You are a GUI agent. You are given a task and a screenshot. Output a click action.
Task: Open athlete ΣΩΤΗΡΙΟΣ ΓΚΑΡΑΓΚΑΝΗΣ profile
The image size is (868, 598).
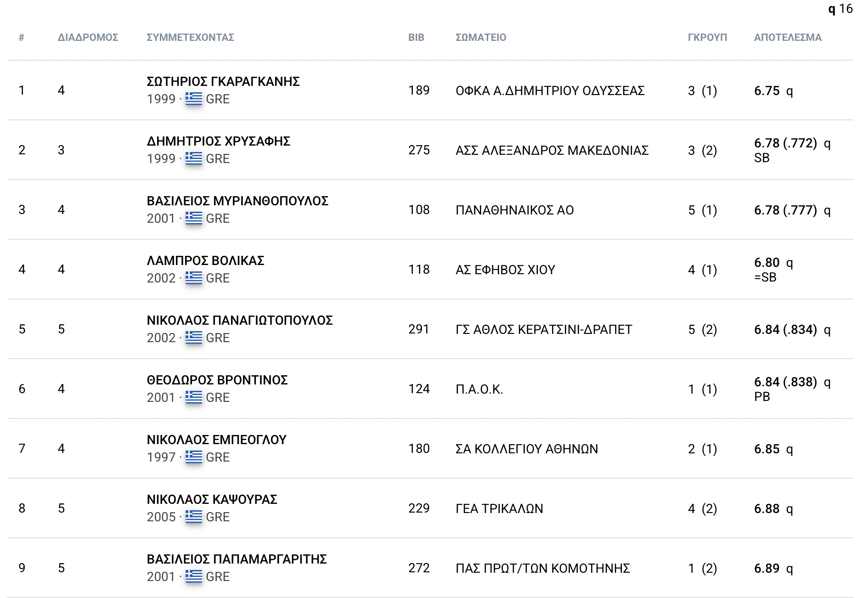(x=223, y=81)
